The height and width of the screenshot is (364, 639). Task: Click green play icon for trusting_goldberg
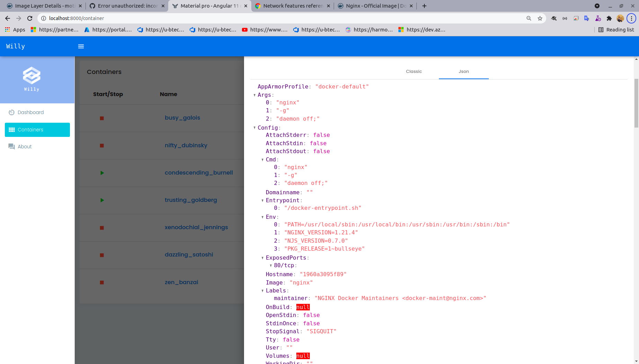pyautogui.click(x=102, y=200)
